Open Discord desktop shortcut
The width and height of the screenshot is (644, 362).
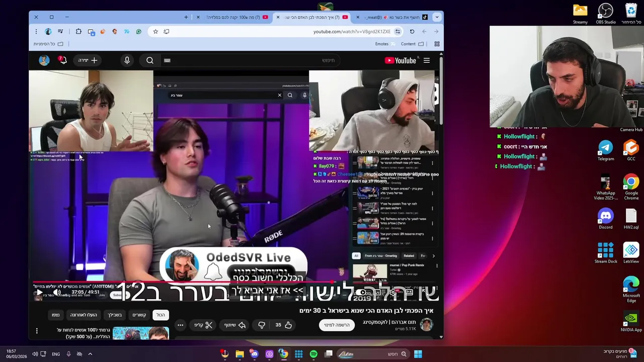606,219
